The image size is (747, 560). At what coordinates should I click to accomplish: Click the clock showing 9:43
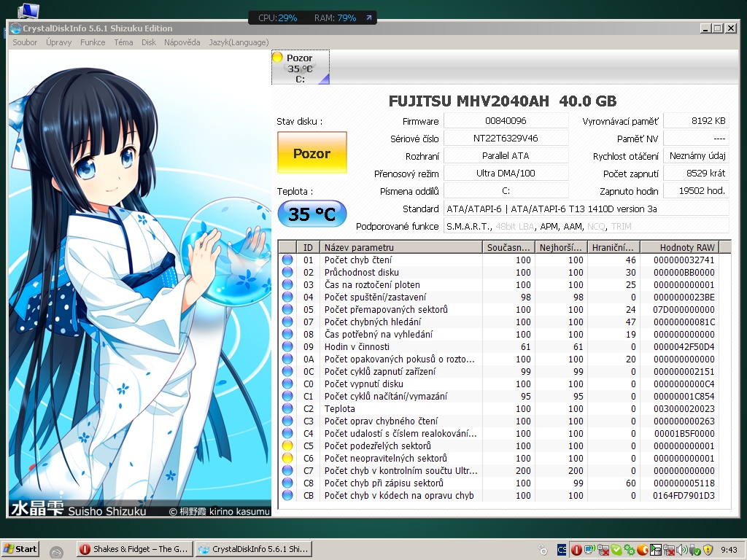729,550
